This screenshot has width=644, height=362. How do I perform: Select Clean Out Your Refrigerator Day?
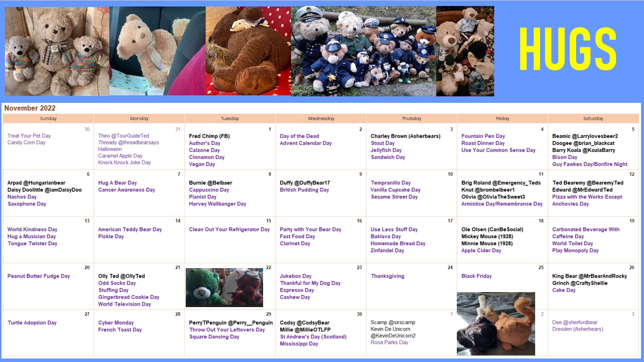[229, 230]
